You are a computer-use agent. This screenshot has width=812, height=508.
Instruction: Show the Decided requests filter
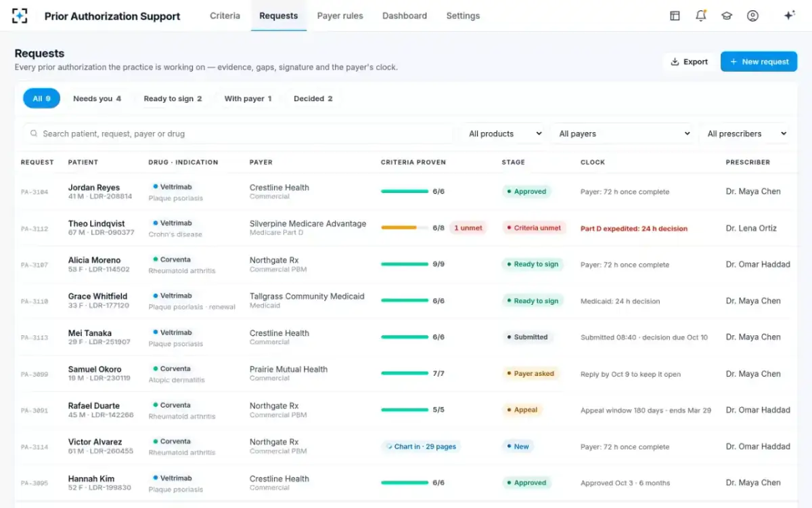tap(313, 98)
